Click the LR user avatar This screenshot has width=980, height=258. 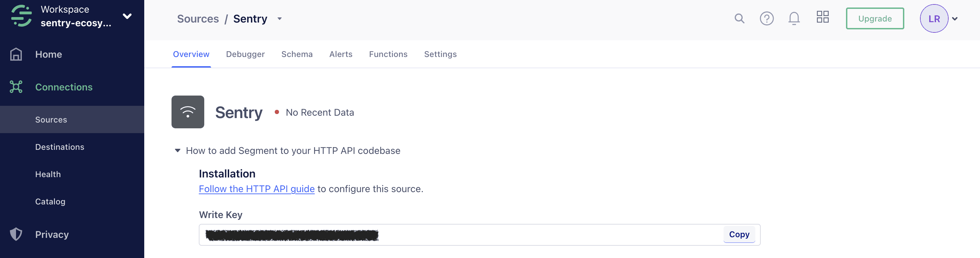click(x=934, y=19)
